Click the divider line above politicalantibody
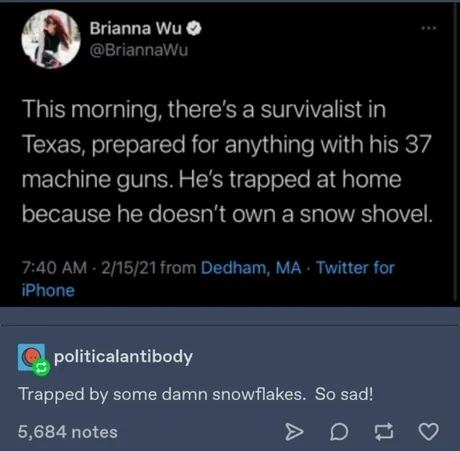 (x=230, y=325)
